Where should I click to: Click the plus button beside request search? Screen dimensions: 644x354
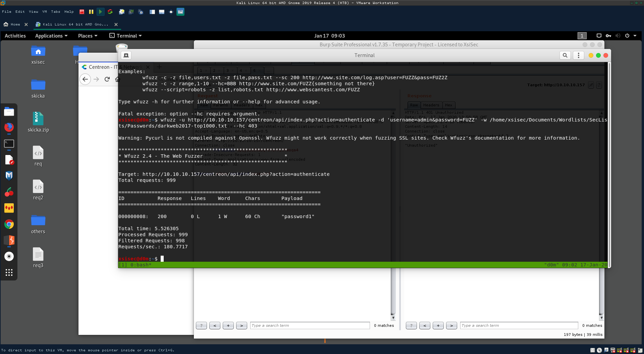click(x=228, y=325)
